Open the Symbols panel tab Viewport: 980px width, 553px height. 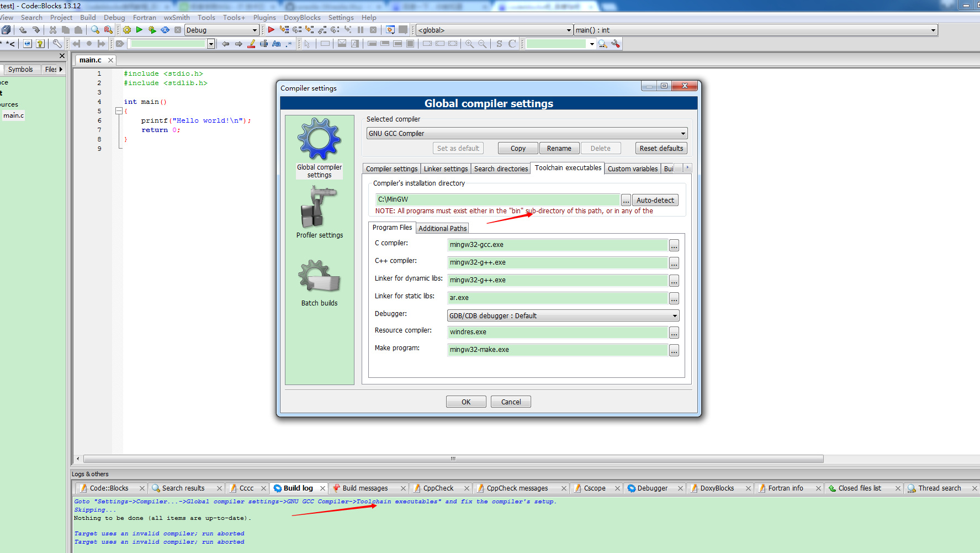click(20, 69)
